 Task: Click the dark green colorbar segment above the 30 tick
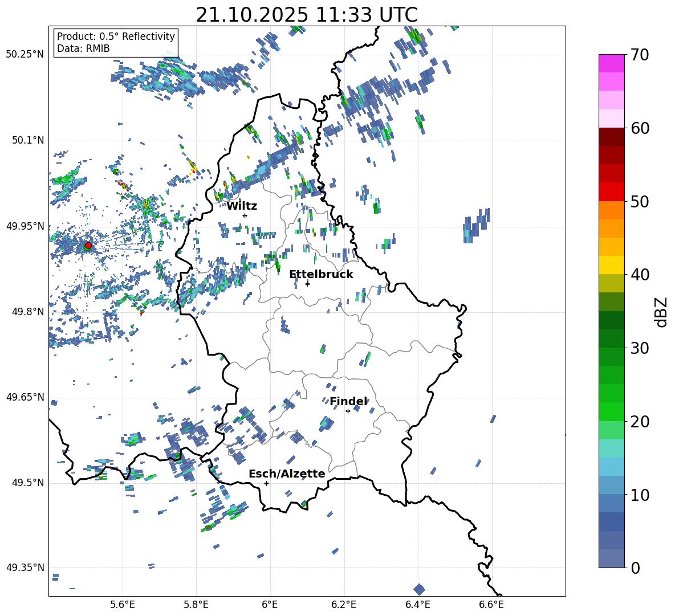click(611, 338)
